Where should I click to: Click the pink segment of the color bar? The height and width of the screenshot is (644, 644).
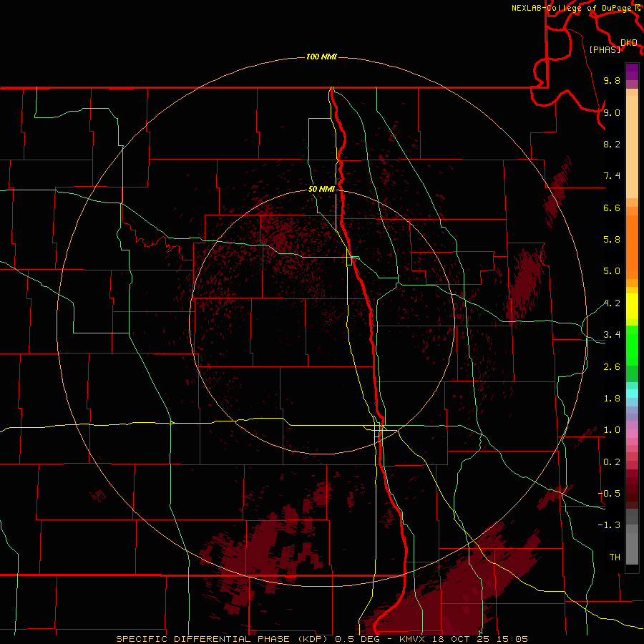pos(632,434)
